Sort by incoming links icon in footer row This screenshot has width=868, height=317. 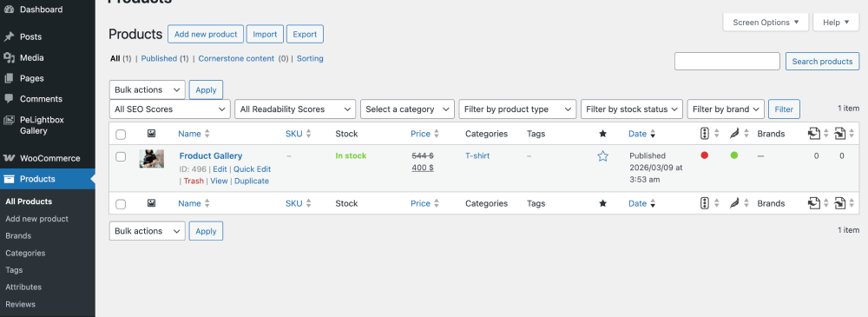click(x=839, y=203)
